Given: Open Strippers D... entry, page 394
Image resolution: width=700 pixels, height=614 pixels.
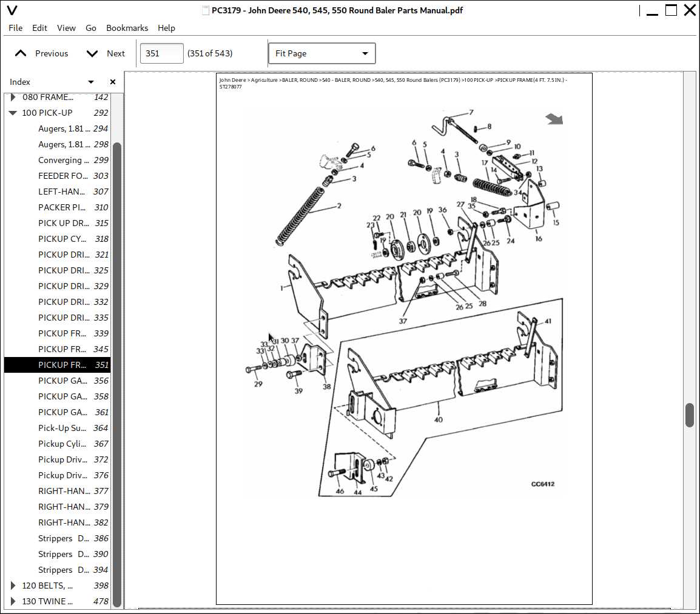Looking at the screenshot, I should click(57, 570).
